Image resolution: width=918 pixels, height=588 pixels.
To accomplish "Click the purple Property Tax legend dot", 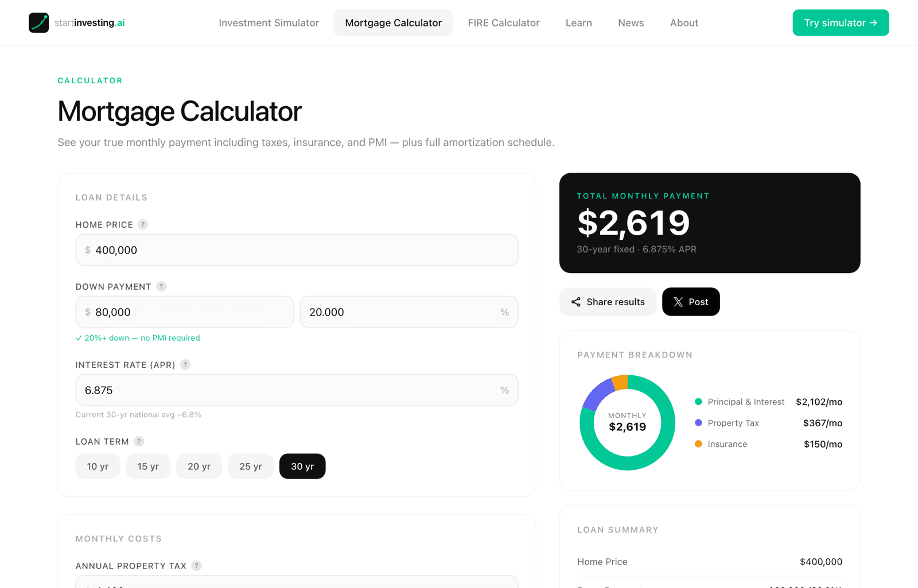I will [x=698, y=423].
